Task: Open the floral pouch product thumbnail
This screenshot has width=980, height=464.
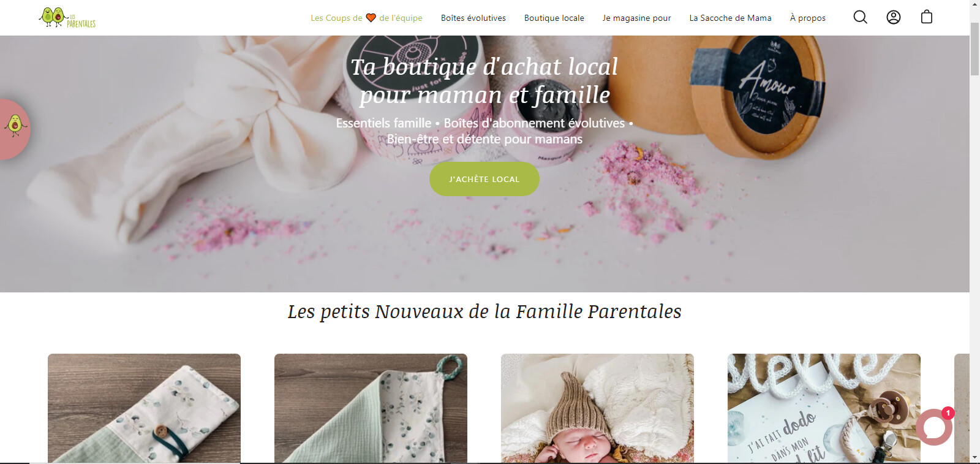Action: pyautogui.click(x=144, y=408)
